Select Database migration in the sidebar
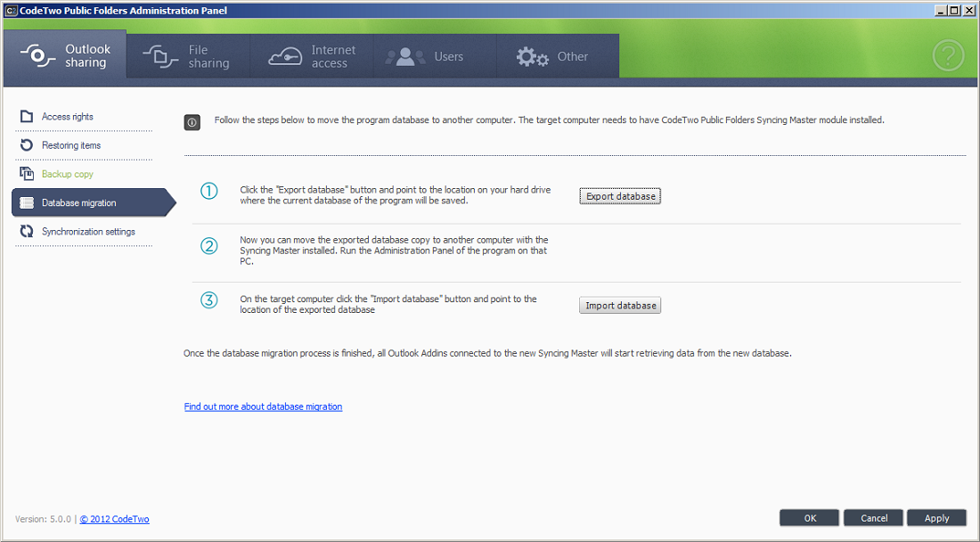This screenshot has height=542, width=980. pyautogui.click(x=94, y=202)
